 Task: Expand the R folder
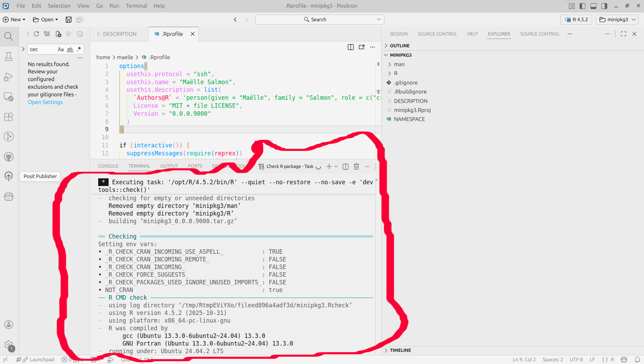[396, 73]
